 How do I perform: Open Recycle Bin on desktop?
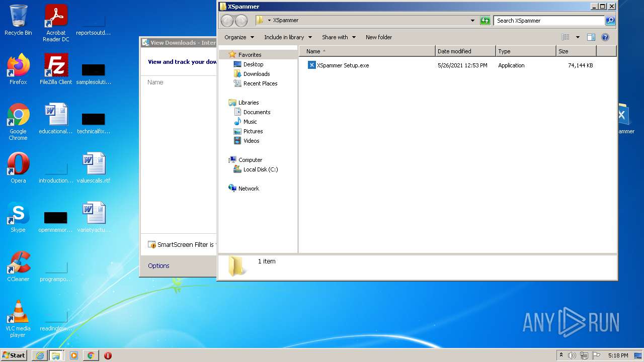18,20
